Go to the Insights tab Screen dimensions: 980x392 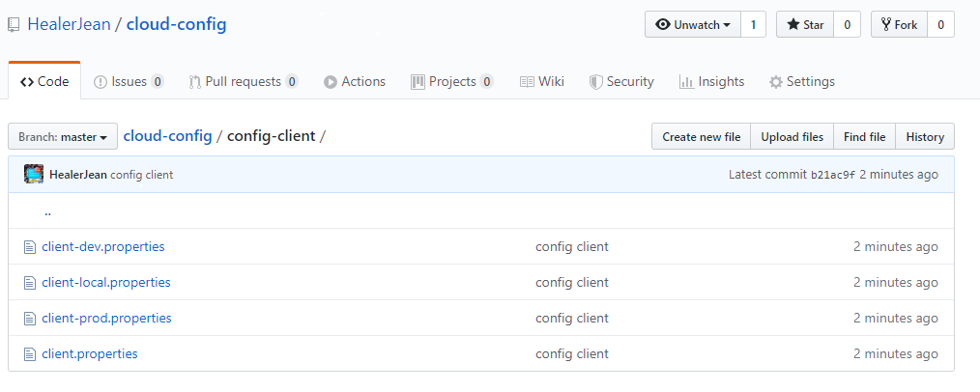point(711,82)
